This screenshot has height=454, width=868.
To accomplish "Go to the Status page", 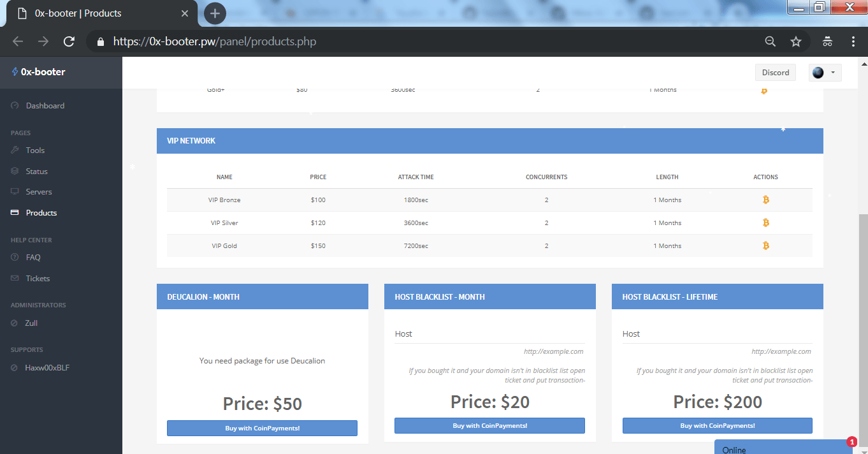I will 36,172.
